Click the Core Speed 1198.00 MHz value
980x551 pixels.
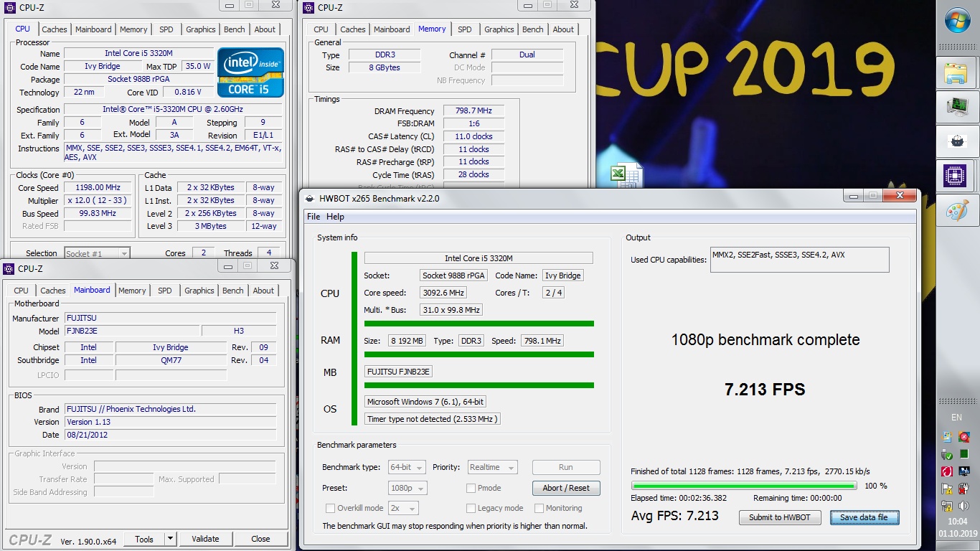98,188
